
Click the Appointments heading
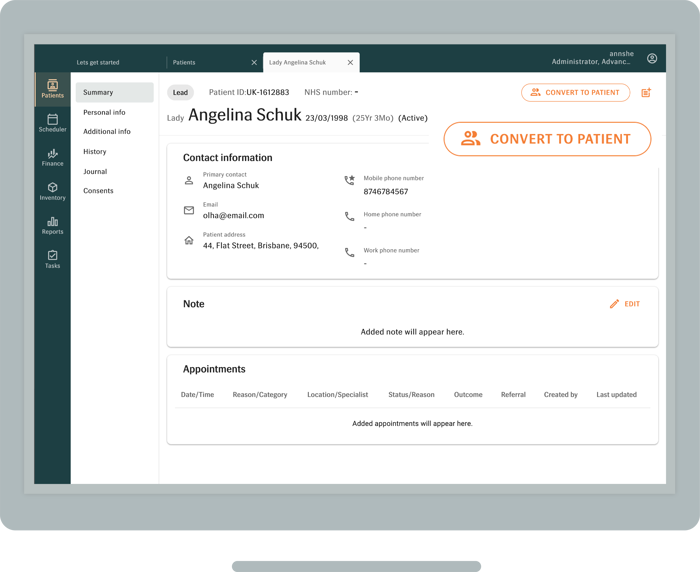214,369
